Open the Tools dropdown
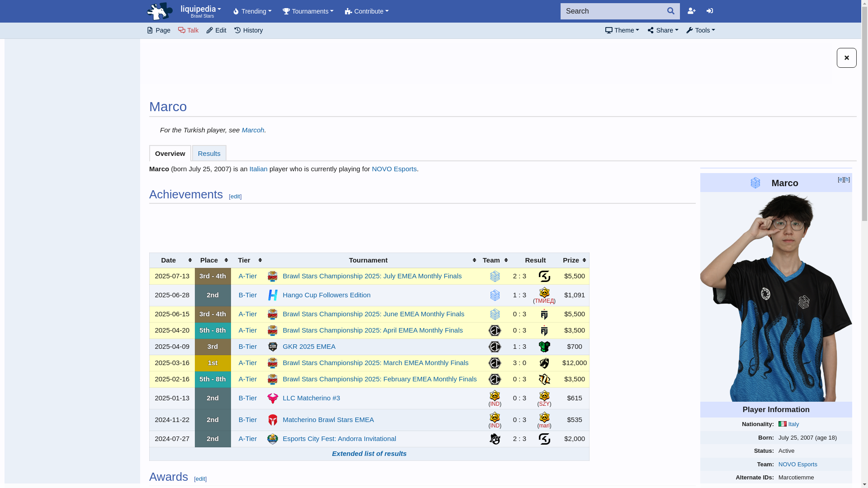Viewport: 868px width, 488px height. [x=701, y=30]
